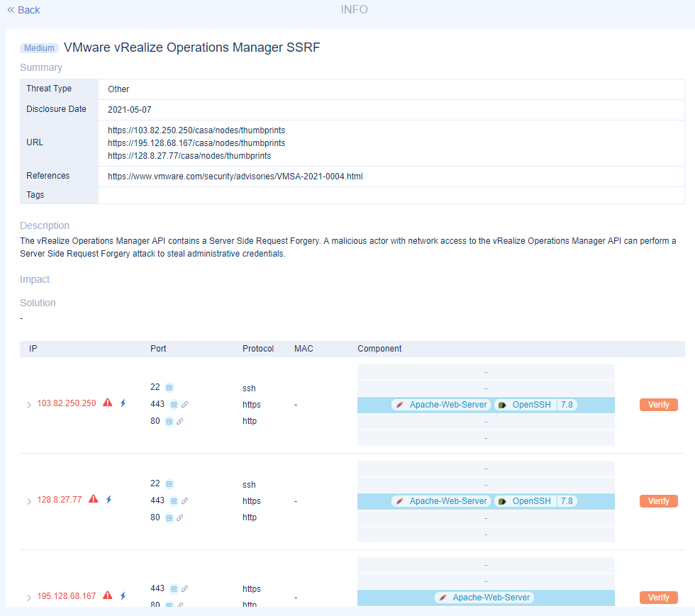This screenshot has width=695, height=616.
Task: Open the 195.128.68.167 thumbprints URL
Action: click(196, 143)
